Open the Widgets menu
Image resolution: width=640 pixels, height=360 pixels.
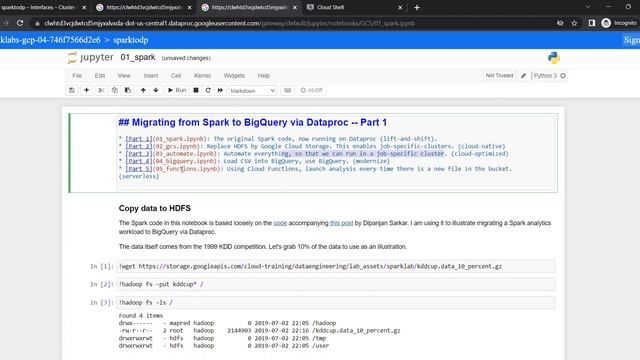coord(234,76)
